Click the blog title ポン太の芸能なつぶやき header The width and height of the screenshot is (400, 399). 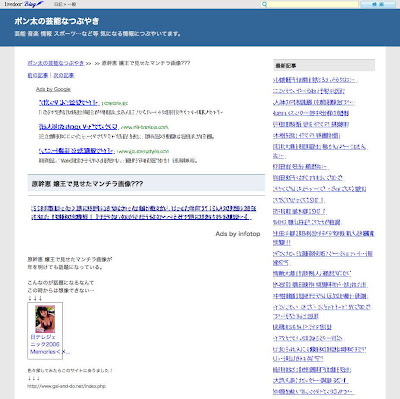[57, 21]
